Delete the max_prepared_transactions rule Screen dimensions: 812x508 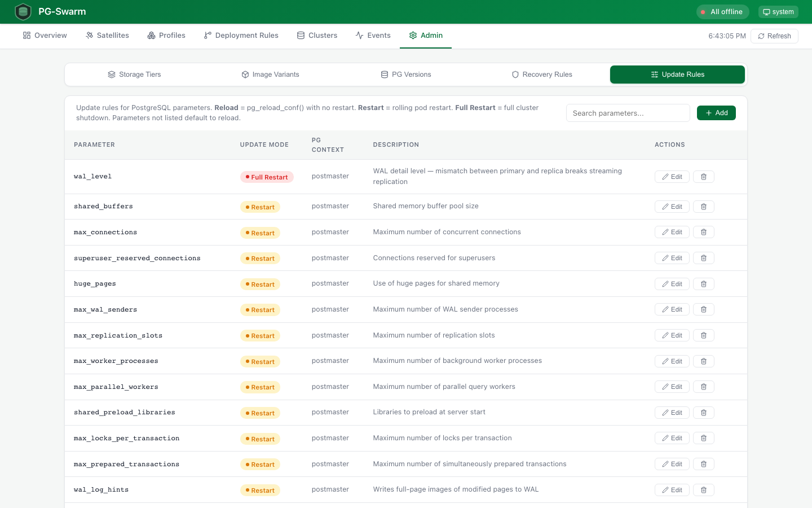(703, 464)
